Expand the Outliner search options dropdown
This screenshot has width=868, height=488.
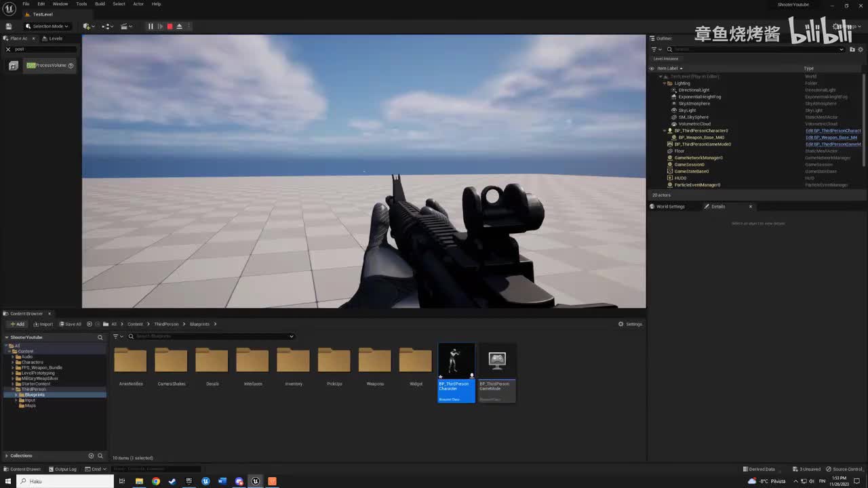[x=842, y=49]
